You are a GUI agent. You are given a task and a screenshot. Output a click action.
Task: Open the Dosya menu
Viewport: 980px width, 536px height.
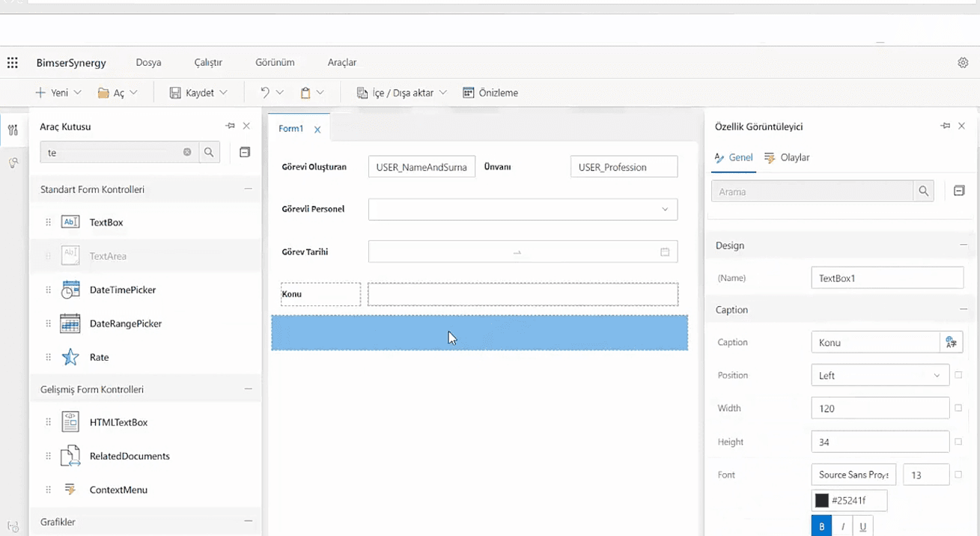coord(148,63)
